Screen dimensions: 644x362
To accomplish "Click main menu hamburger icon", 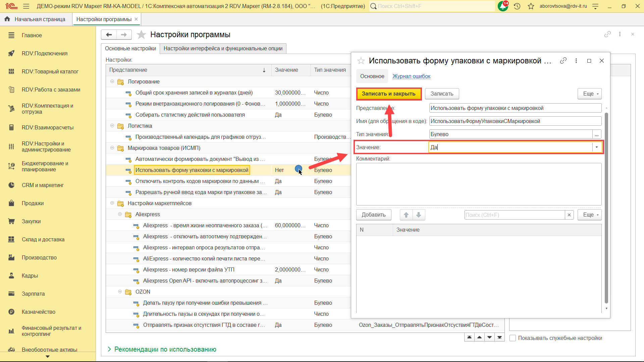I will click(x=26, y=6).
